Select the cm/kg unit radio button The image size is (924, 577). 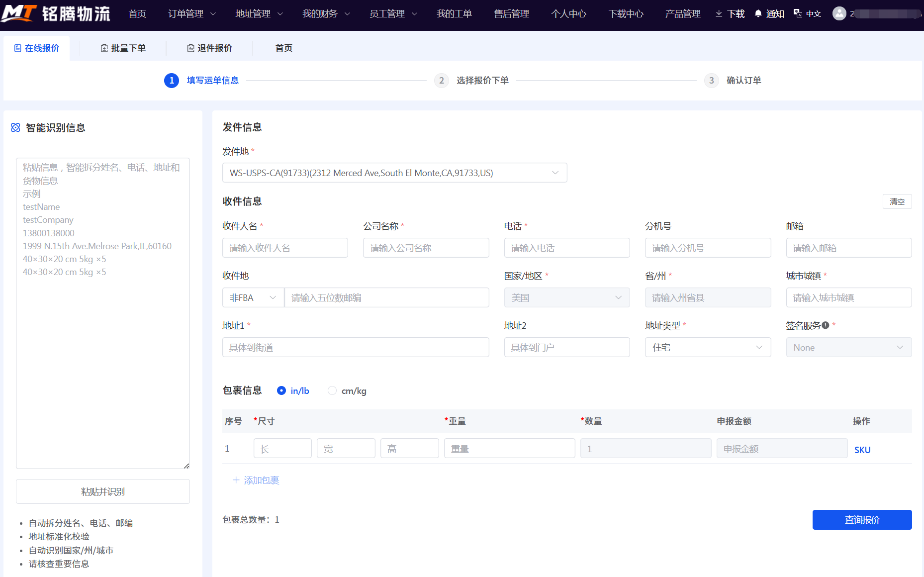coord(332,390)
